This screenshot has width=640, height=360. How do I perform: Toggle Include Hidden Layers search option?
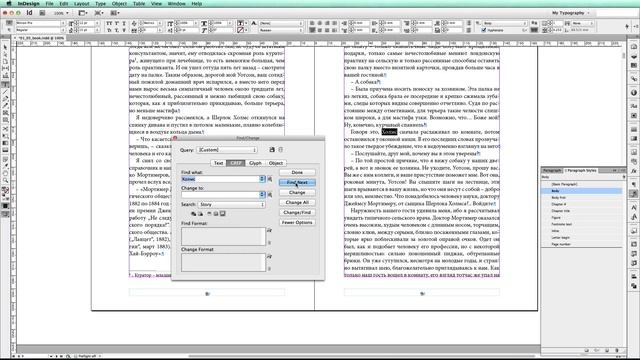[x=209, y=214]
